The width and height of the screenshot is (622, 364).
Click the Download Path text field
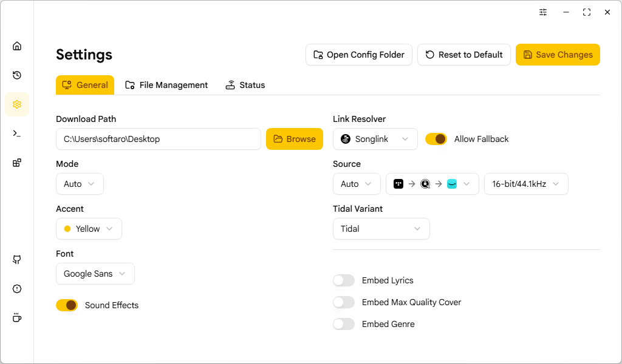coord(158,139)
